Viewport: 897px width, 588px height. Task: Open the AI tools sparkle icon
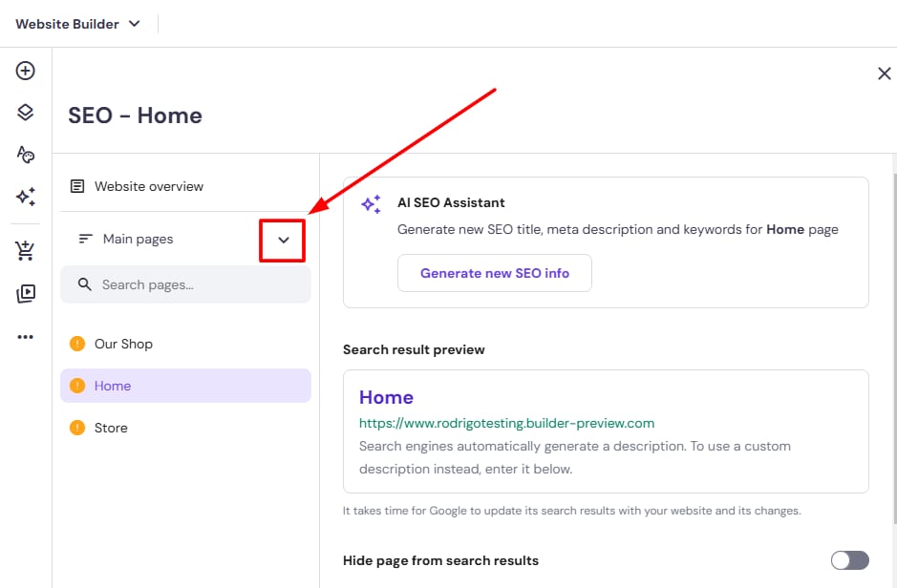click(26, 197)
